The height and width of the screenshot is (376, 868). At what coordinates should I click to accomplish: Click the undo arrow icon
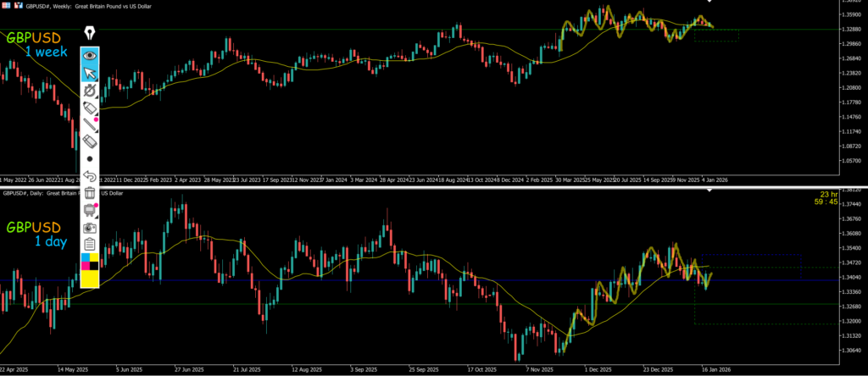coord(90,177)
